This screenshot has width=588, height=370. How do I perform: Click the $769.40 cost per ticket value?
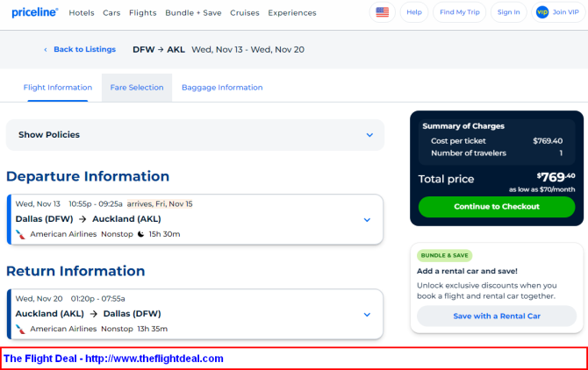(x=548, y=141)
